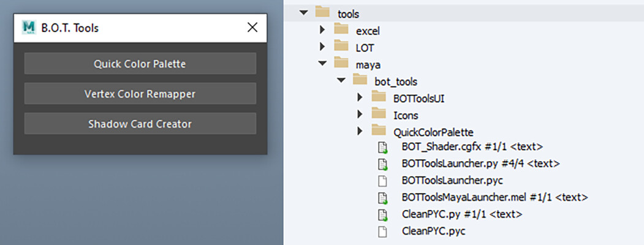This screenshot has width=644, height=245.
Task: Click the Maya logo icon in title bar
Action: click(28, 28)
